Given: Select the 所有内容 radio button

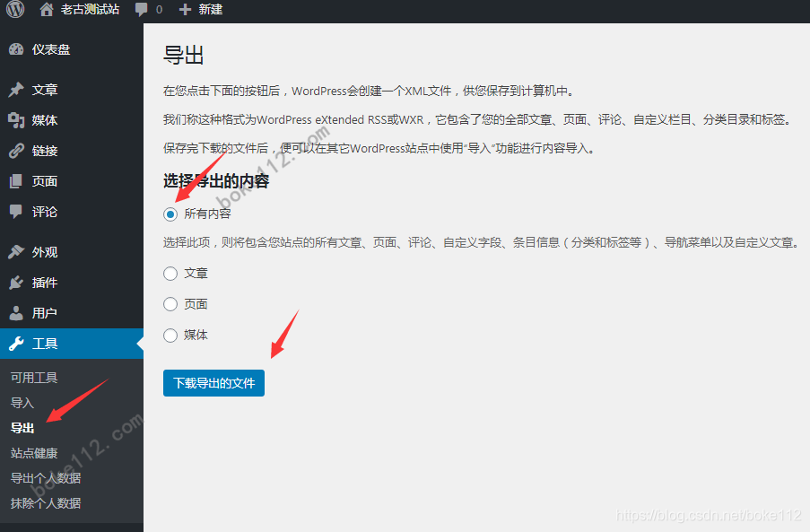Looking at the screenshot, I should [x=170, y=214].
